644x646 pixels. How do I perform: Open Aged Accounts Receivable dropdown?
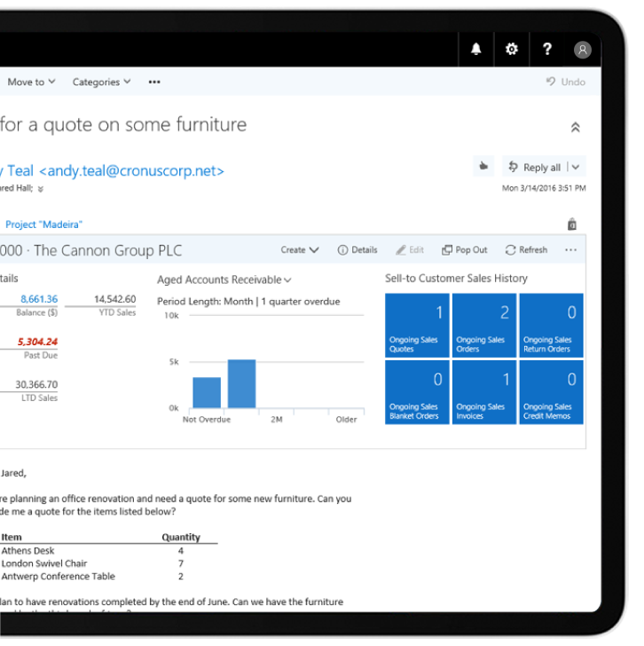tap(224, 280)
